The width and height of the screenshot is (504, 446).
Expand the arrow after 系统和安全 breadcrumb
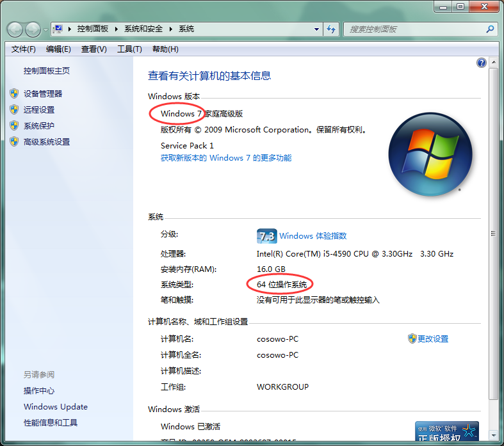click(171, 29)
